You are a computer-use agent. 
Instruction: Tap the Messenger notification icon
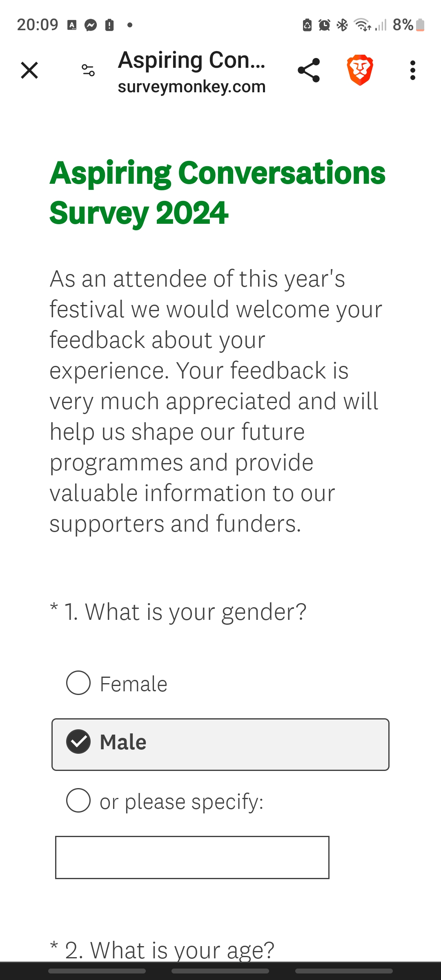click(91, 25)
